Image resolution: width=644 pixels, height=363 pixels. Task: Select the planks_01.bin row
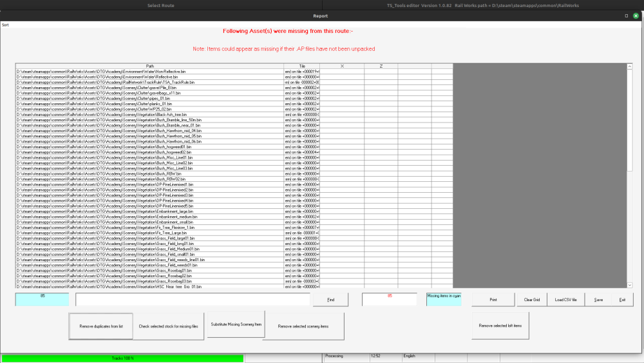pos(234,104)
